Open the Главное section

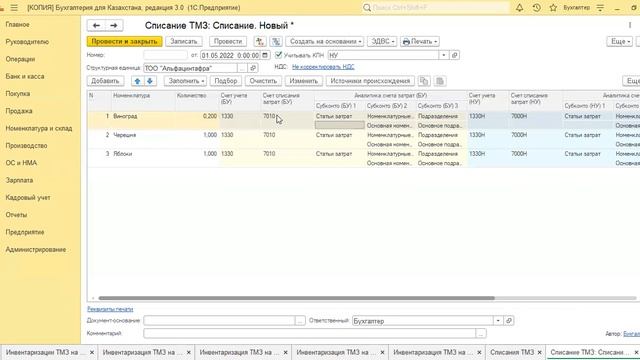(x=18, y=24)
